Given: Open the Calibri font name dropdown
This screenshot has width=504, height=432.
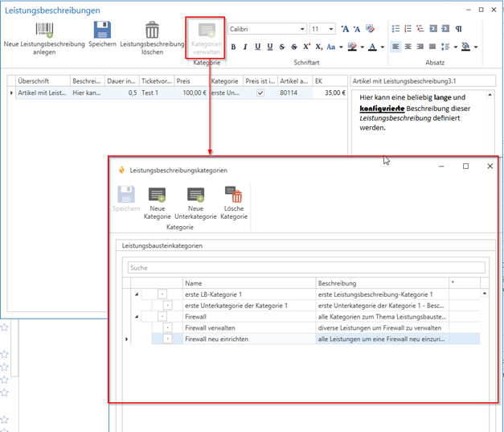Looking at the screenshot, I should point(302,29).
